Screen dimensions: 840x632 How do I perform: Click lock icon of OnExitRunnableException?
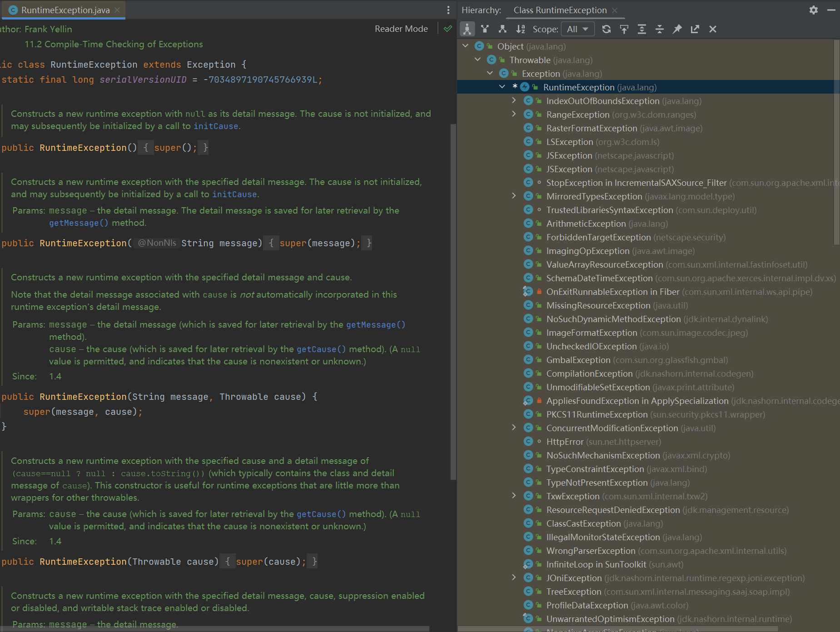[539, 292]
